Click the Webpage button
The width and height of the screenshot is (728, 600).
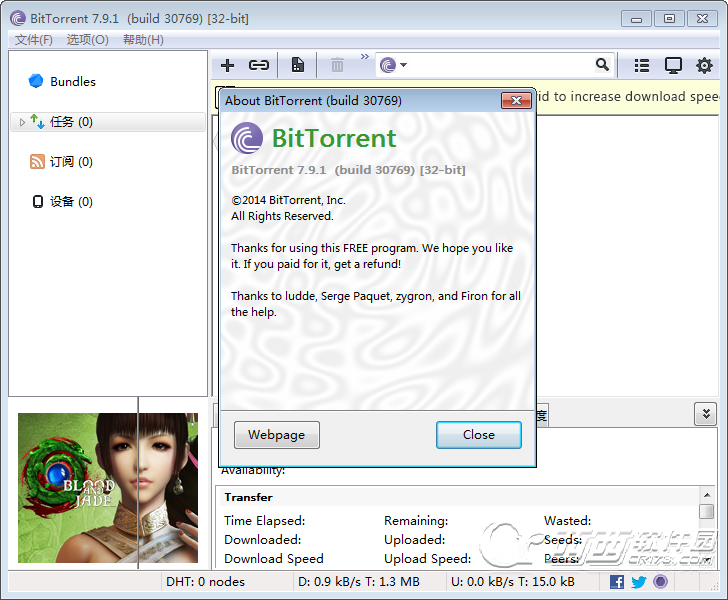click(x=277, y=435)
